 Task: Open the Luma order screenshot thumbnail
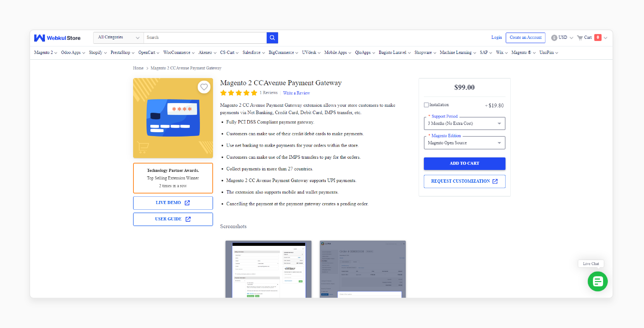(x=363, y=269)
